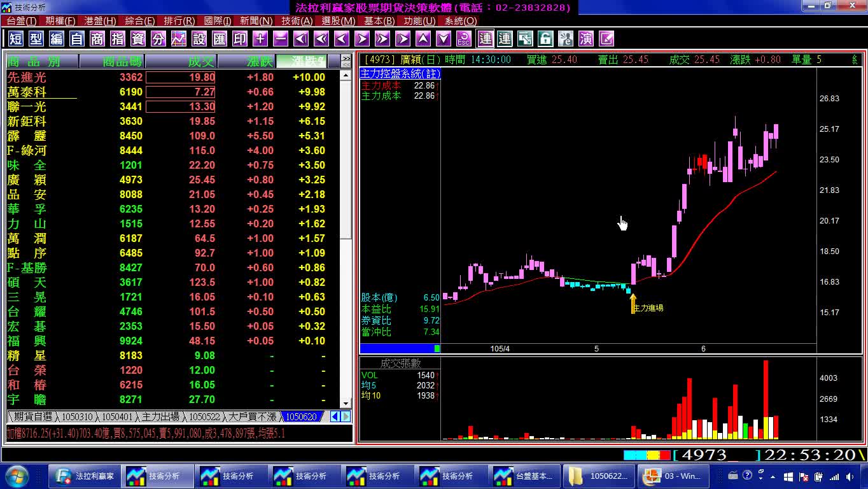Toggle the green 連 link button

pyautogui.click(x=505, y=39)
